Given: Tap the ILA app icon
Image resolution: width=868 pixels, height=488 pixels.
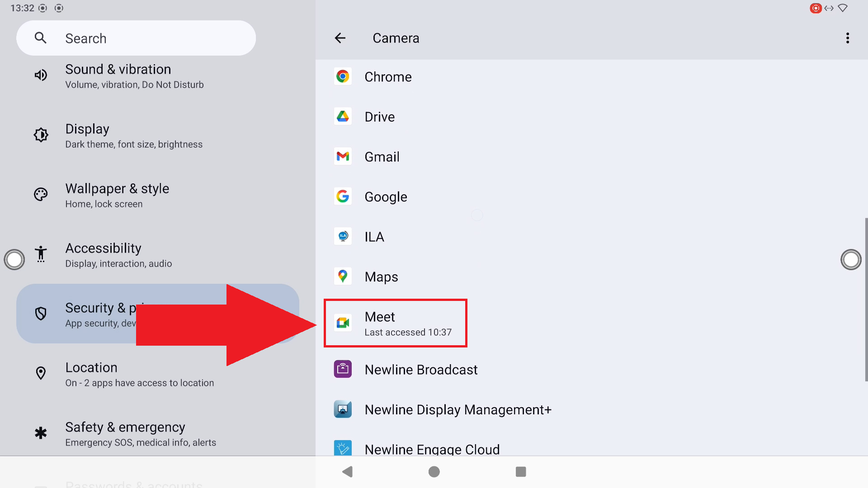Looking at the screenshot, I should pos(343,236).
